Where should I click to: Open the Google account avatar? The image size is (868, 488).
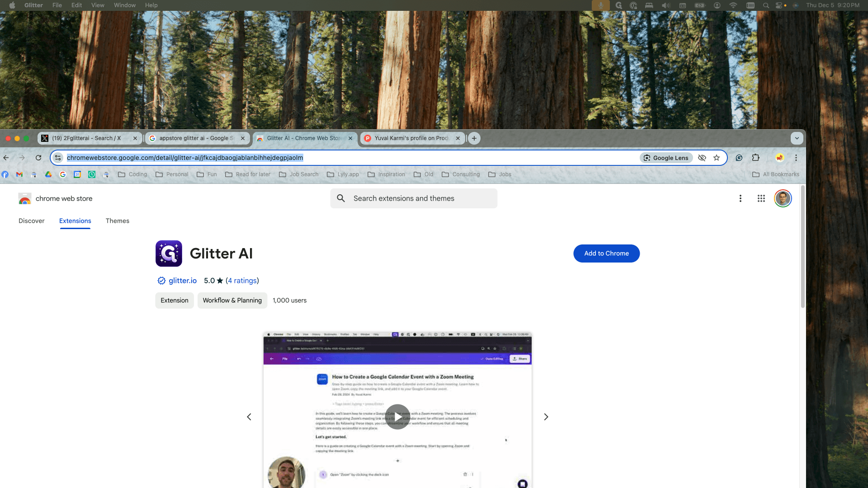click(783, 198)
